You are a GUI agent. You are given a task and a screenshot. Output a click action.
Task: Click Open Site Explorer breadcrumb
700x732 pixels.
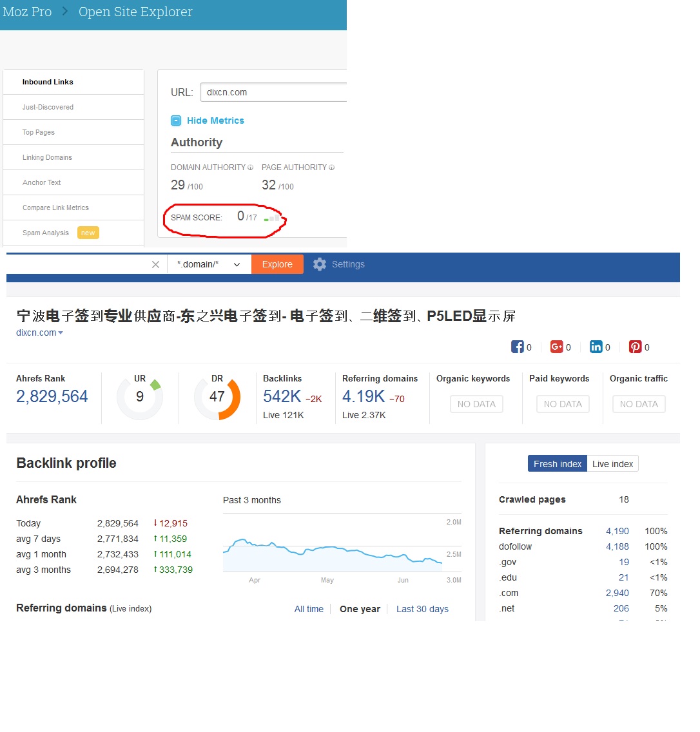coord(135,12)
